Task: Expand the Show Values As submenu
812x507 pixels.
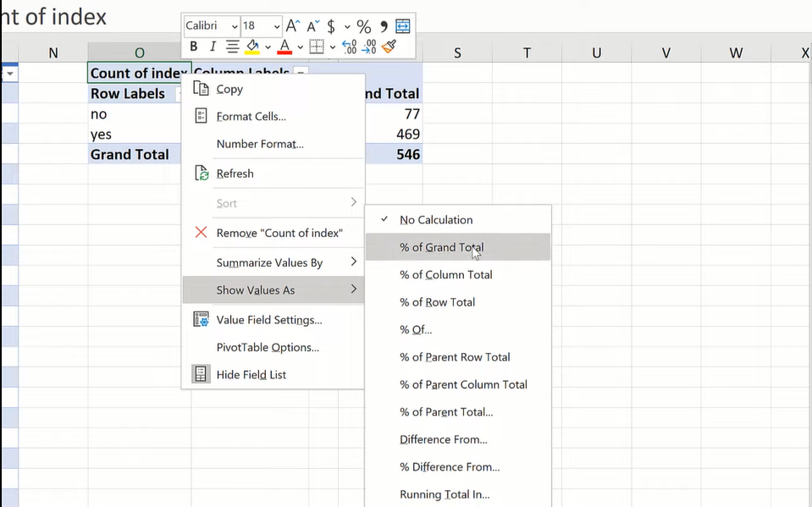Action: (273, 290)
